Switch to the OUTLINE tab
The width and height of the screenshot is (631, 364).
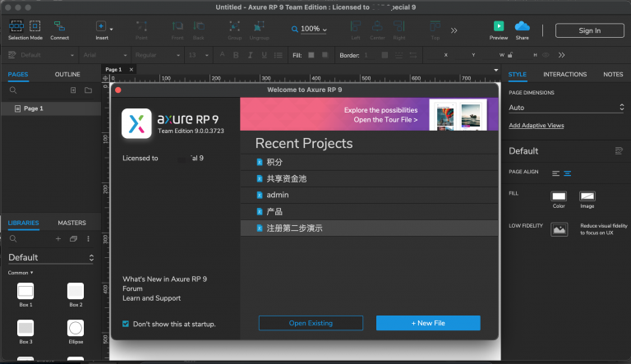67,74
